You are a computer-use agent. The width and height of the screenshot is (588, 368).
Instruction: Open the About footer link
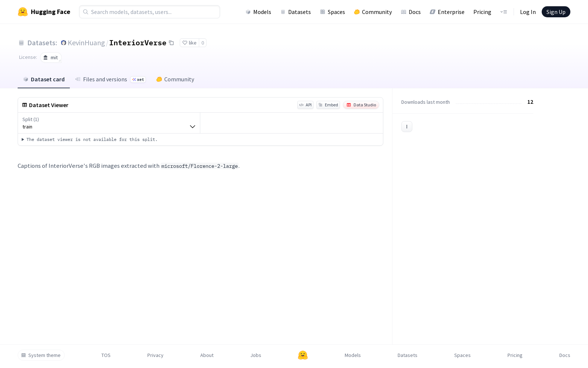(x=207, y=355)
